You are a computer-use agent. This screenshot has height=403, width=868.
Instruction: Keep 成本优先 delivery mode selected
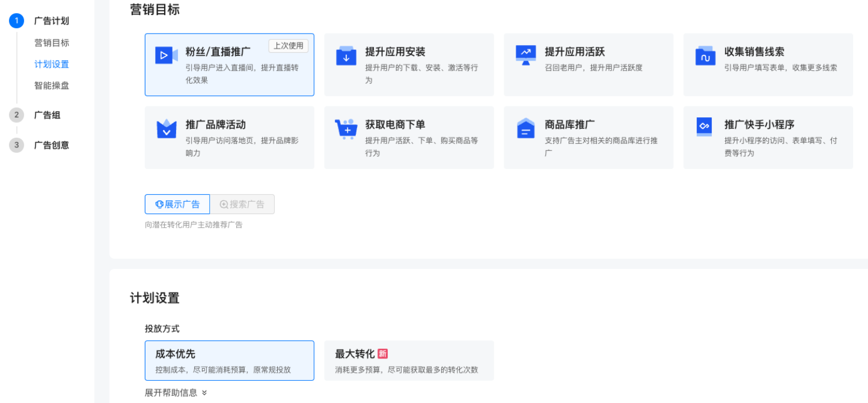pos(229,360)
